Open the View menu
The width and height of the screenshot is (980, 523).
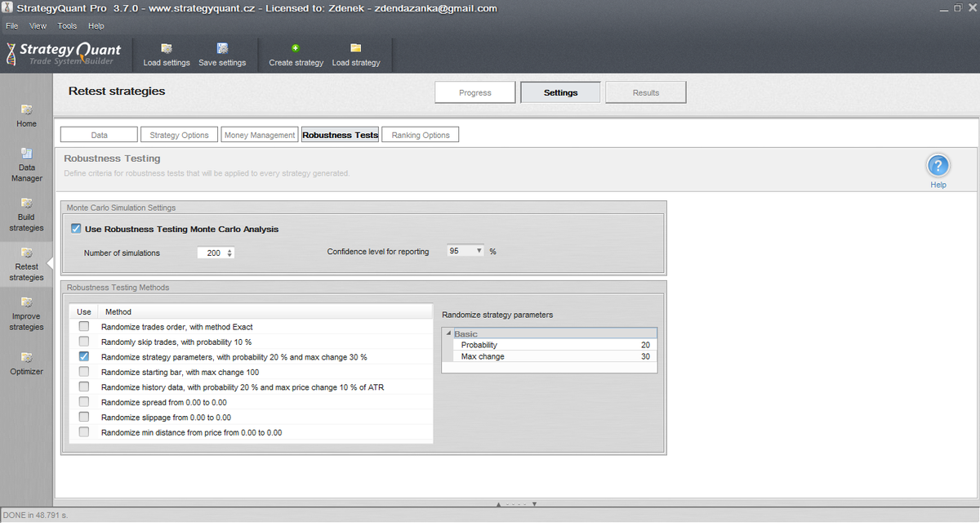(38, 26)
